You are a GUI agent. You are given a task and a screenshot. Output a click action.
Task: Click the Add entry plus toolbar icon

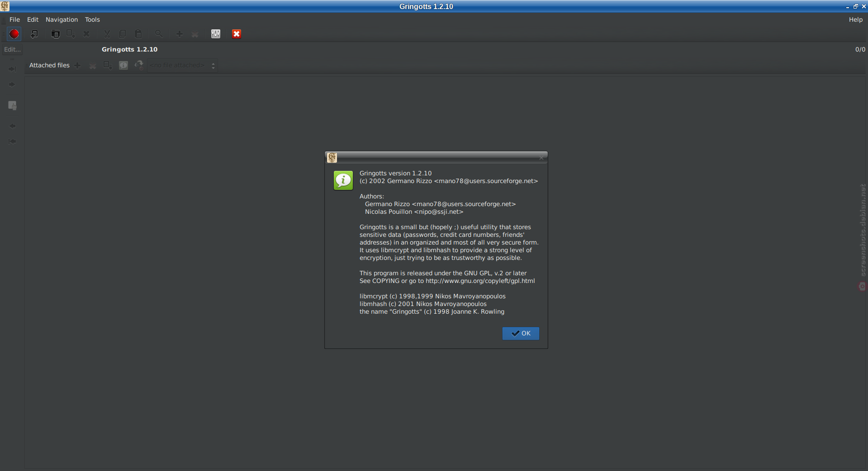[x=180, y=34]
